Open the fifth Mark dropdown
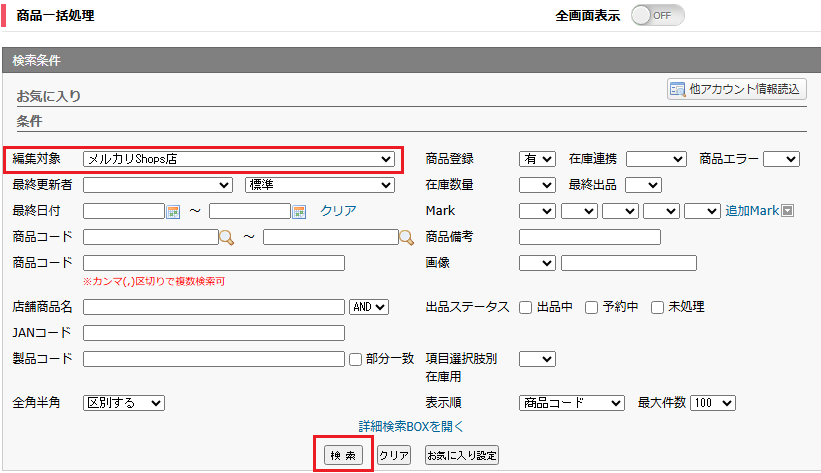Image resolution: width=821 pixels, height=473 pixels. point(703,211)
